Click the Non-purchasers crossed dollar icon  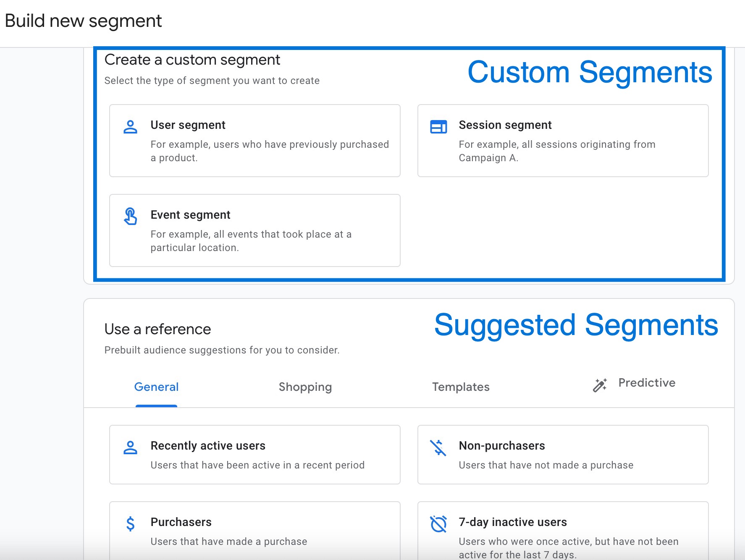[438, 447]
